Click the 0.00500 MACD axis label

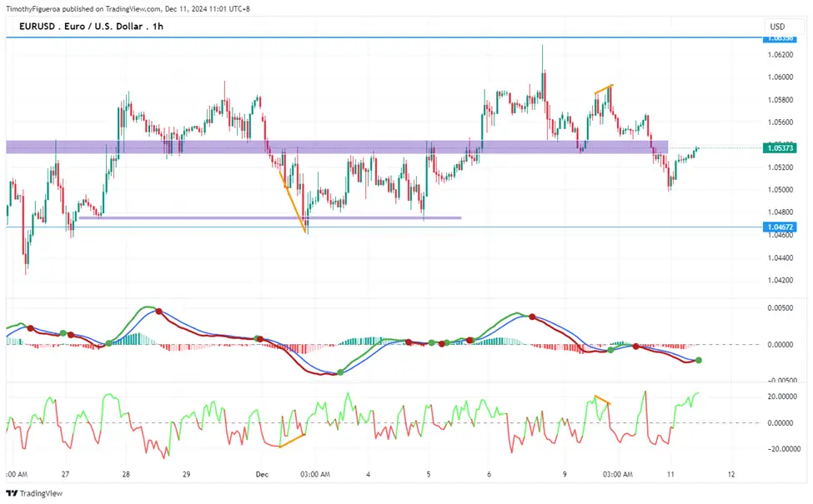pyautogui.click(x=780, y=307)
